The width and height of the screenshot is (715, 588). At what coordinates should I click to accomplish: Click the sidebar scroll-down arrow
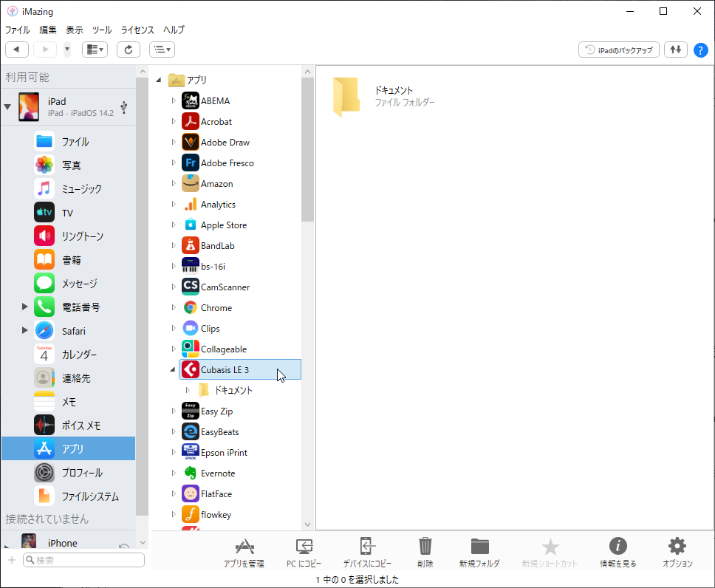143,543
